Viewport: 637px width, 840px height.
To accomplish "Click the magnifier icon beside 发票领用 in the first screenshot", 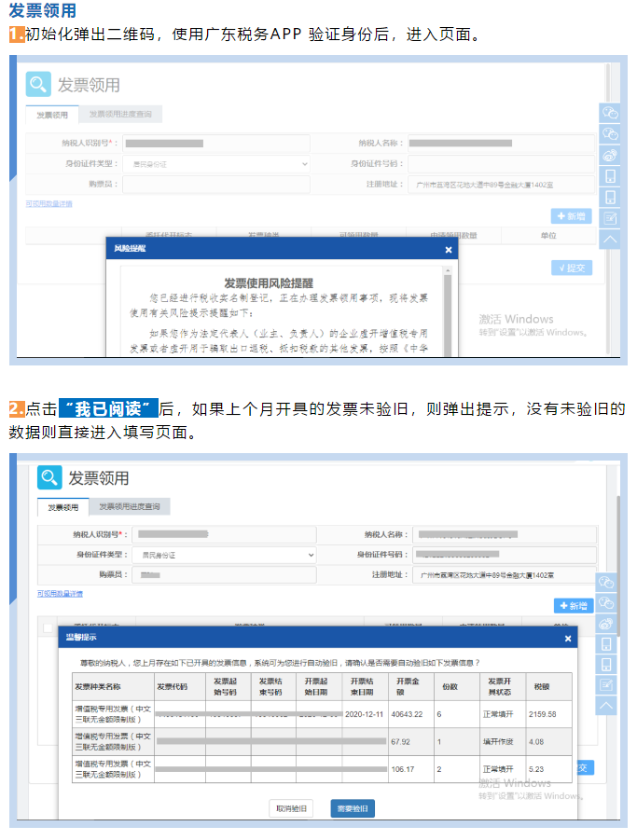I will click(x=39, y=85).
